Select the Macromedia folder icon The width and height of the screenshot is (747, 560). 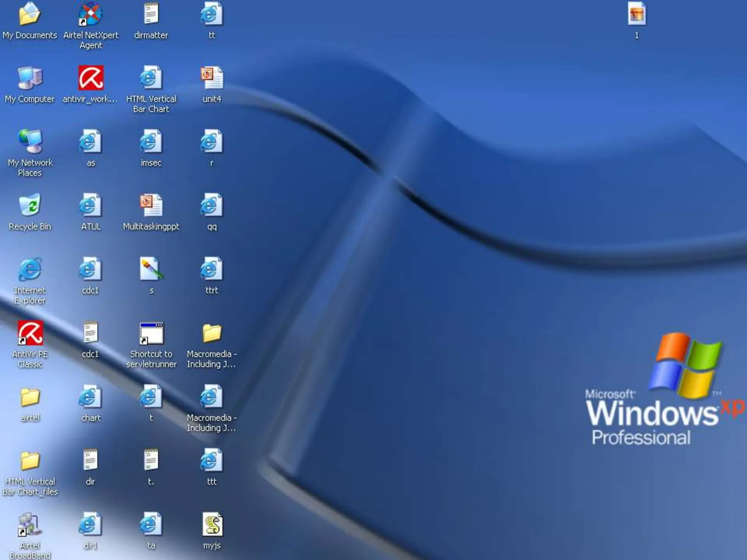(212, 333)
